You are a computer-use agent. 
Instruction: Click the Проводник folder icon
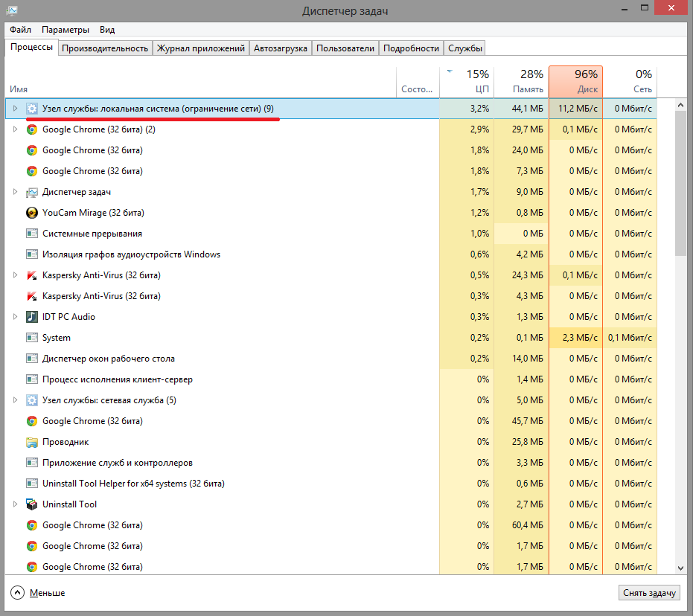(x=32, y=442)
